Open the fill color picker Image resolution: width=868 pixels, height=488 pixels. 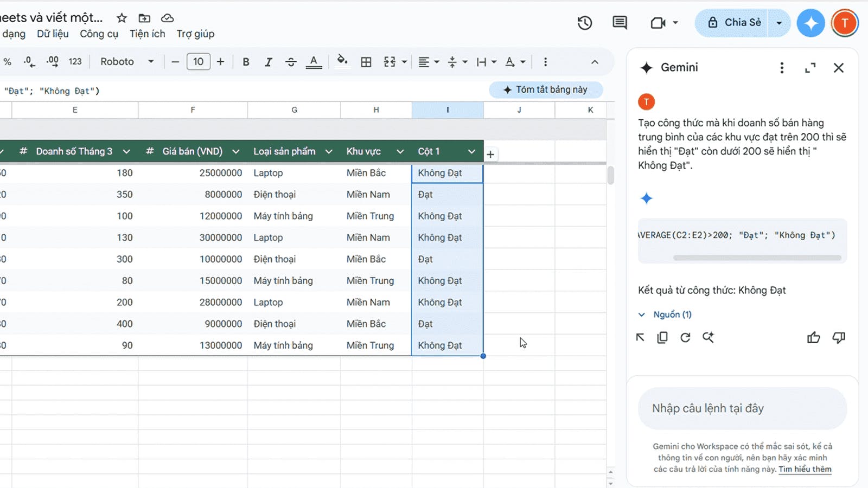342,61
